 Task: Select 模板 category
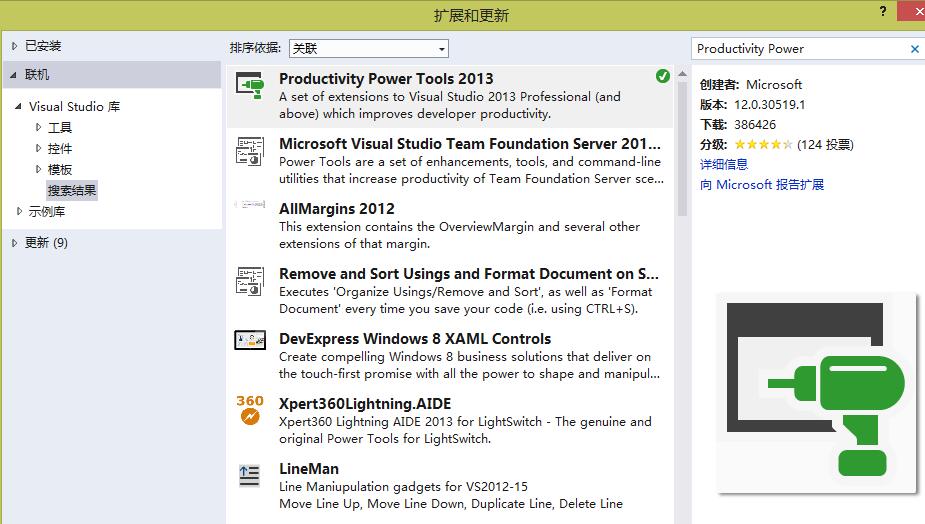pos(60,170)
